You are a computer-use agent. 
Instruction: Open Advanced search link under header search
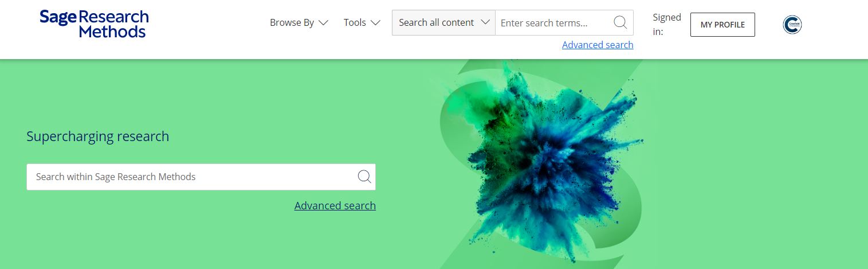[x=598, y=45]
